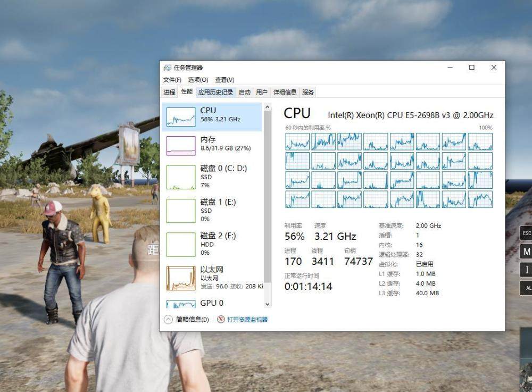Click the L3 缓存 40.0 MB value
Screen dimensions: 532x392
click(427, 293)
